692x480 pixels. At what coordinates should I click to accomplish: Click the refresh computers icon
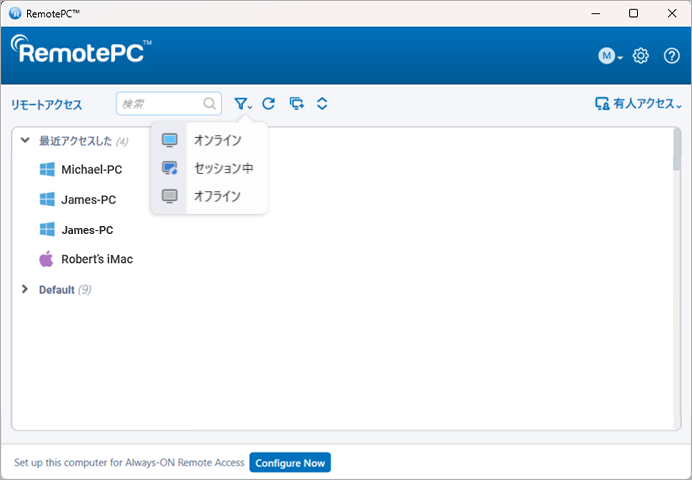(x=269, y=104)
